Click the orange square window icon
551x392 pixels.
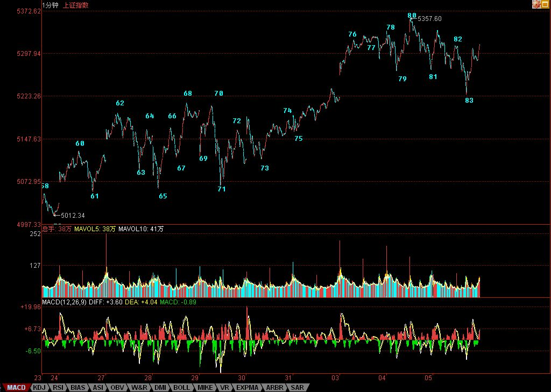click(x=545, y=4)
